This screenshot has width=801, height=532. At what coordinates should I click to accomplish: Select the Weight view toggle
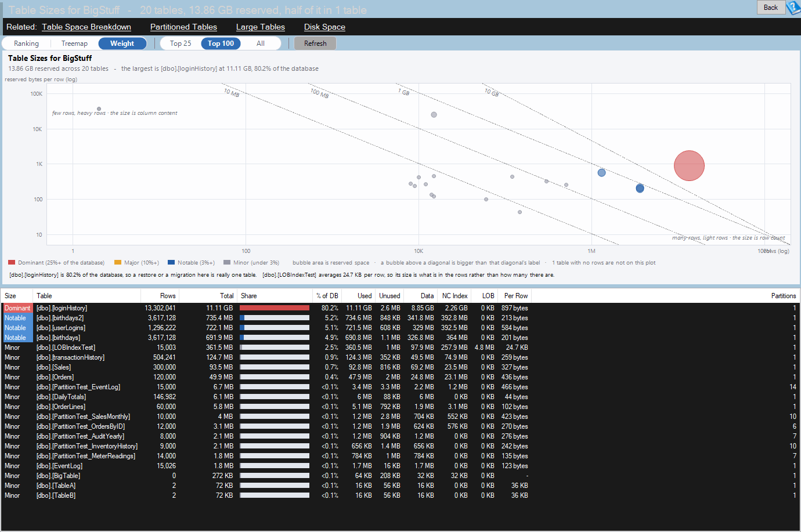click(x=122, y=44)
